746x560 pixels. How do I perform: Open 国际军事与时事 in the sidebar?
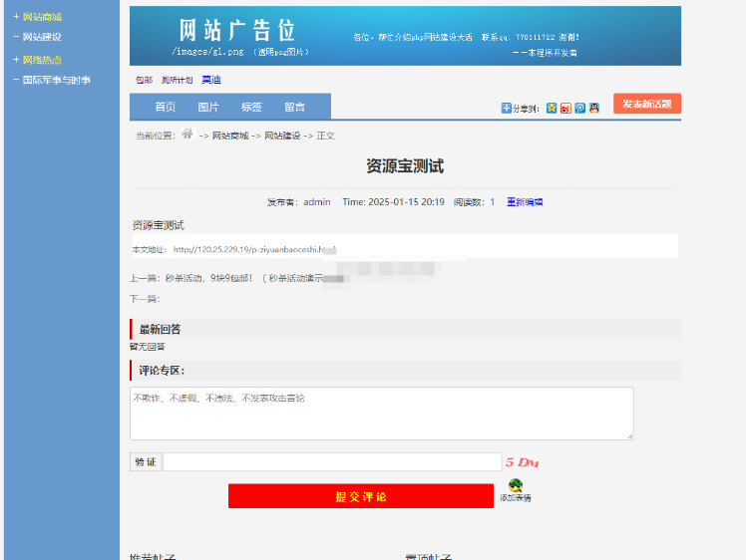click(57, 80)
